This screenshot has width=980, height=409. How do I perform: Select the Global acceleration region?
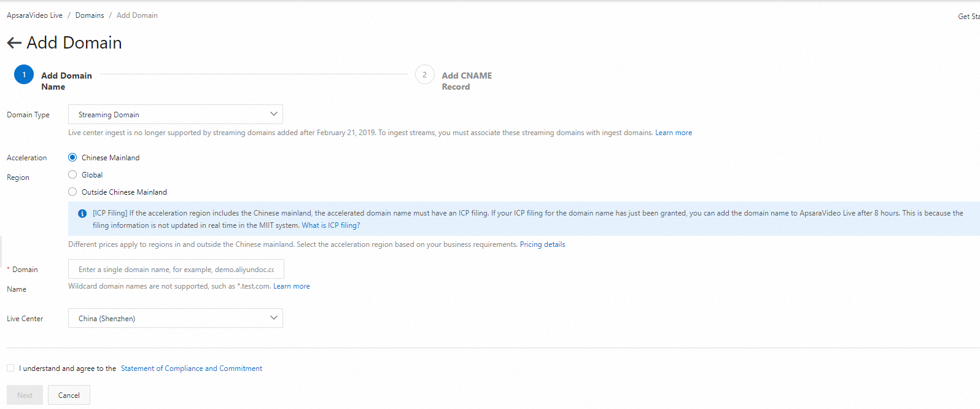(x=72, y=175)
